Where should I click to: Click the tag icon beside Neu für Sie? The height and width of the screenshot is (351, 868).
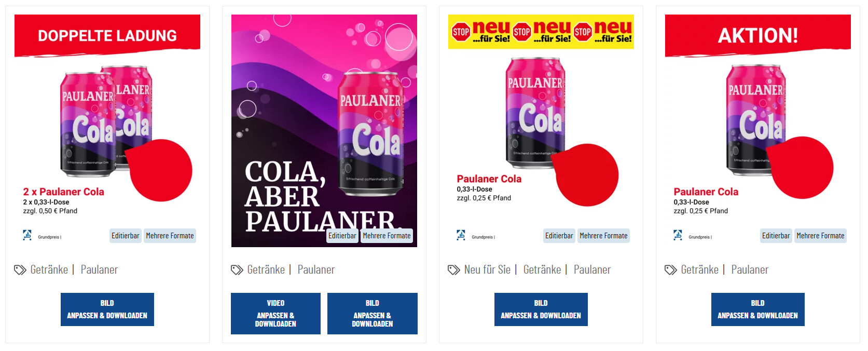pos(454,270)
